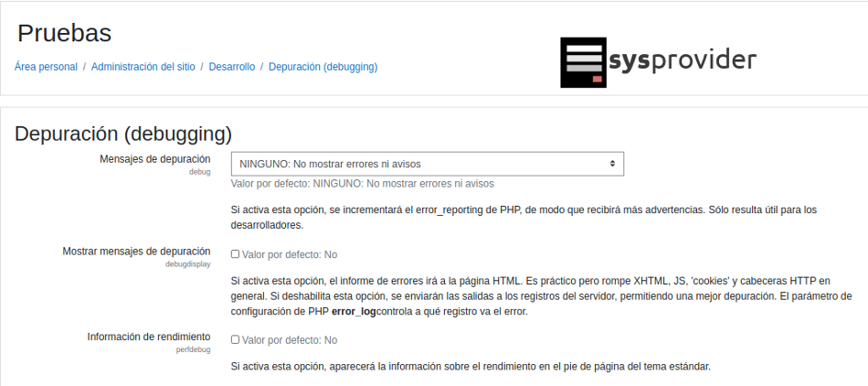The width and height of the screenshot is (868, 386).
Task: Click the Depuración (debugging) breadcrumb link
Action: pyautogui.click(x=323, y=67)
